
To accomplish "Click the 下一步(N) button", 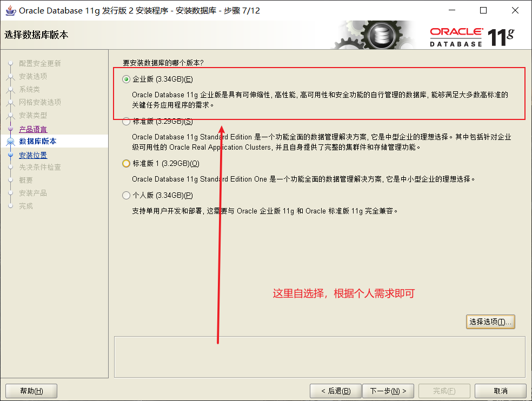I will [388, 391].
